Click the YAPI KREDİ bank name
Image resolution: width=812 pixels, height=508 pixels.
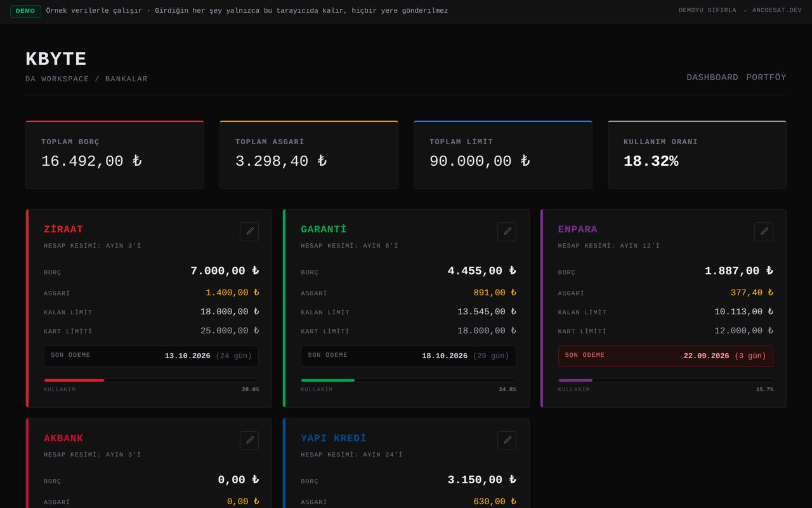tap(334, 438)
